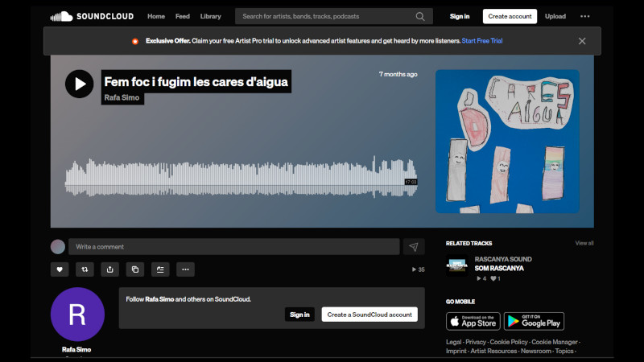
Task: Download from the App Store badge
Action: pyautogui.click(x=473, y=321)
